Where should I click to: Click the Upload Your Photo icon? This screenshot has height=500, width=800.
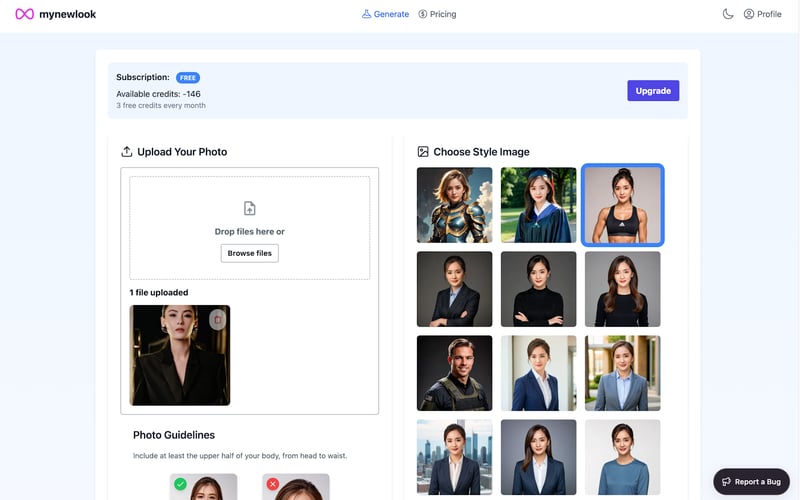(127, 152)
